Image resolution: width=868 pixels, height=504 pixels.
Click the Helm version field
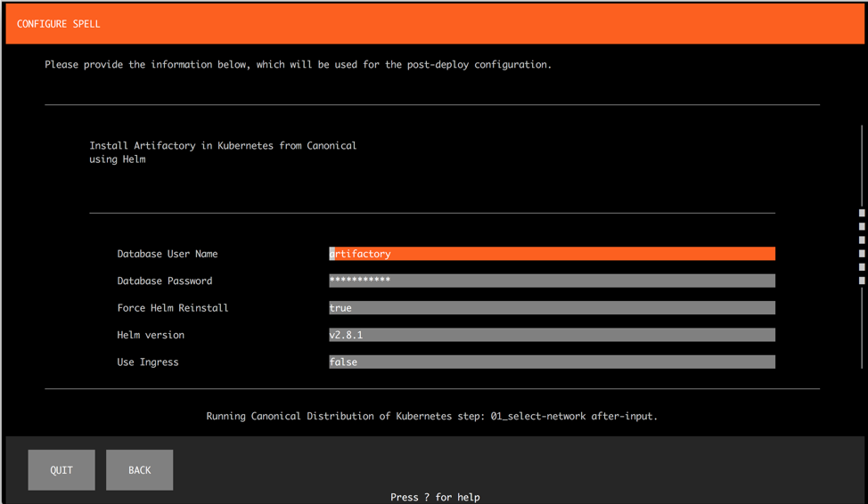coord(552,335)
